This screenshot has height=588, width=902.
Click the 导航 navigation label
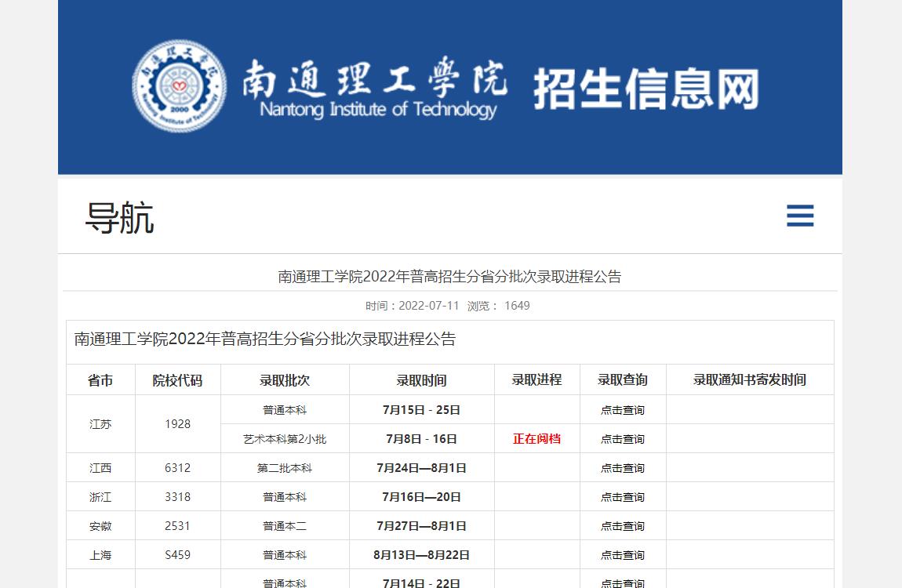(x=120, y=218)
